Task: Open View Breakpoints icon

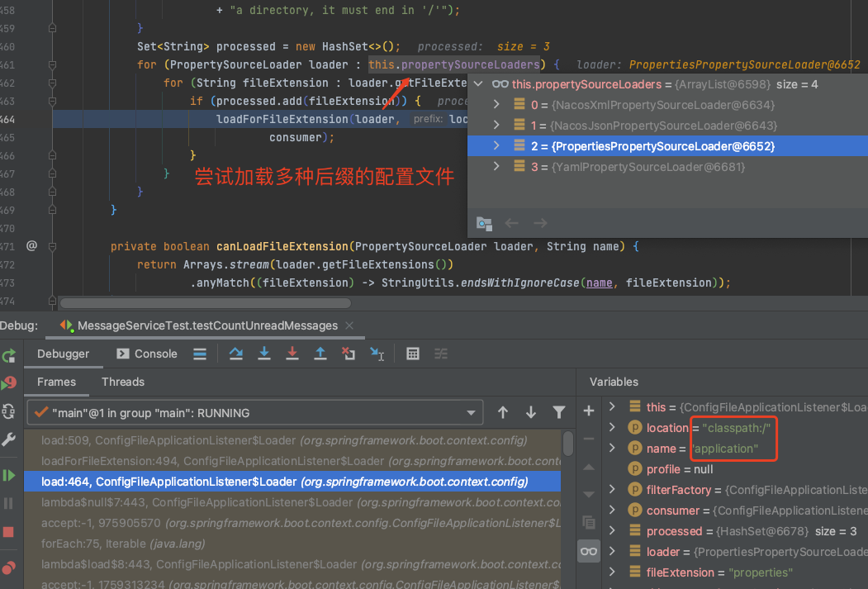Action: 9,568
